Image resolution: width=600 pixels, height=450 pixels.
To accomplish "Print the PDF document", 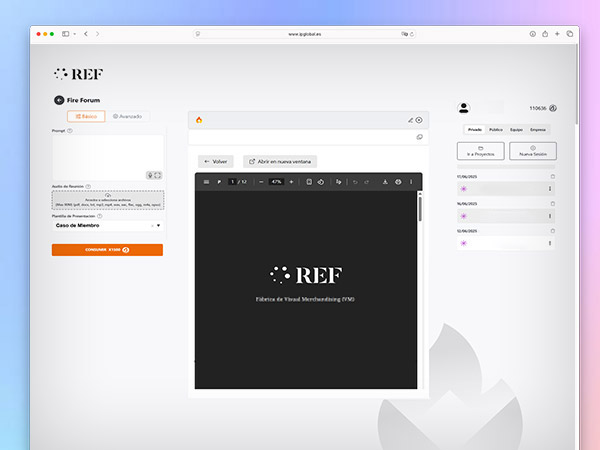I will click(x=398, y=182).
